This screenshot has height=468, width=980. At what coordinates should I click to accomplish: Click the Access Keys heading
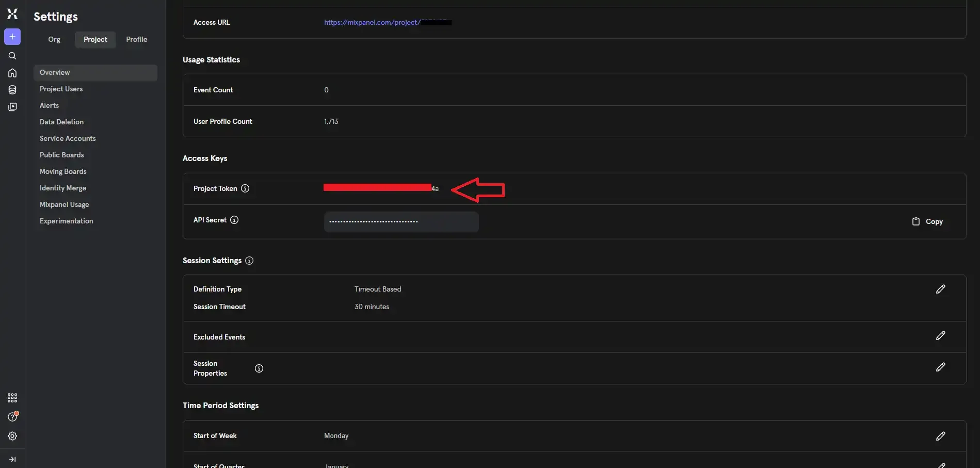(x=205, y=158)
